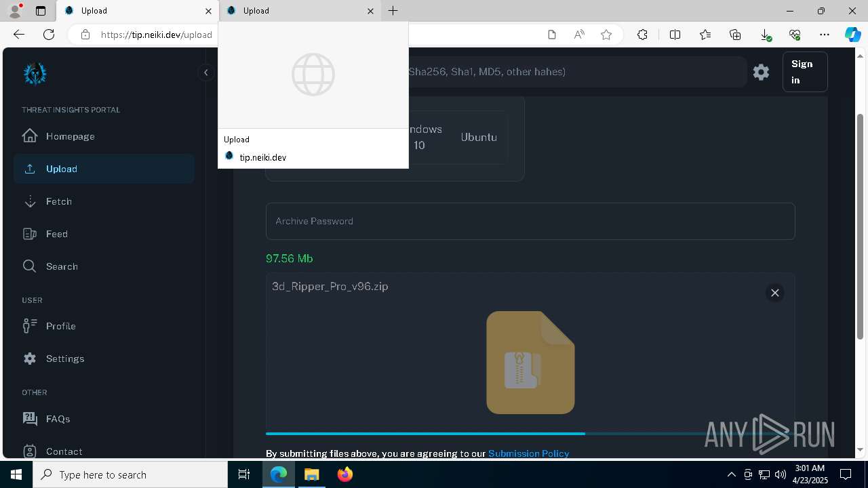The image size is (868, 488).
Task: Open the Fetch page
Action: [x=104, y=201]
